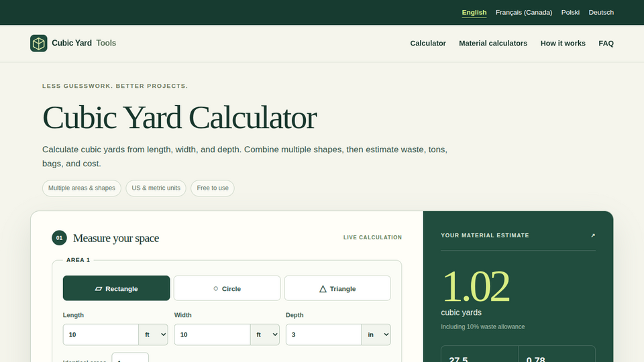Open the Width unit dropdown
Image resolution: width=644 pixels, height=362 pixels.
(x=265, y=335)
